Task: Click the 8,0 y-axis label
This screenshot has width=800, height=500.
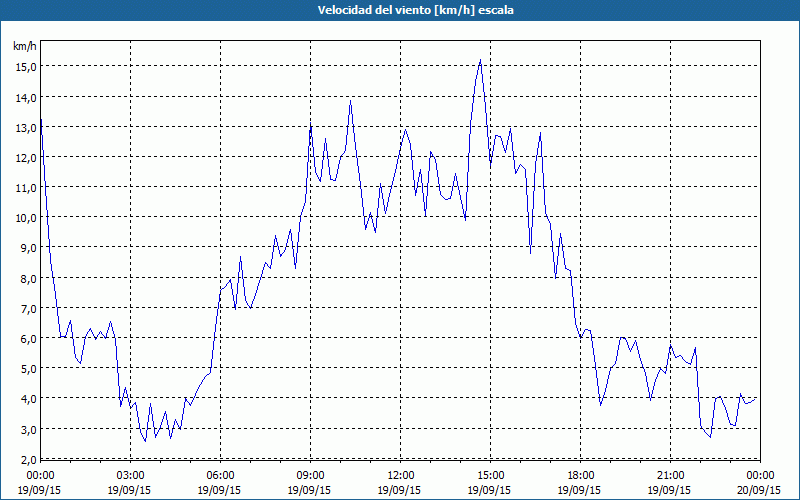Action: 28,279
